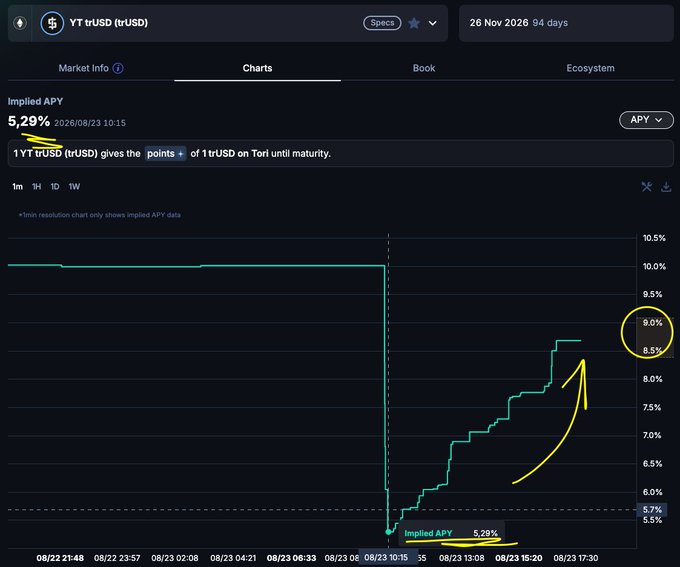This screenshot has height=567, width=680.
Task: Click the 10.5% axis label
Action: (654, 238)
